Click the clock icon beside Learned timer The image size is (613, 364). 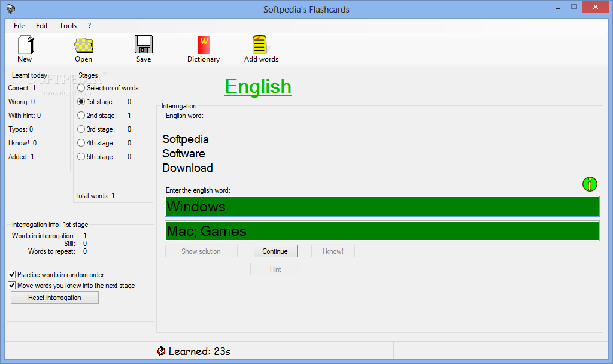(x=161, y=351)
